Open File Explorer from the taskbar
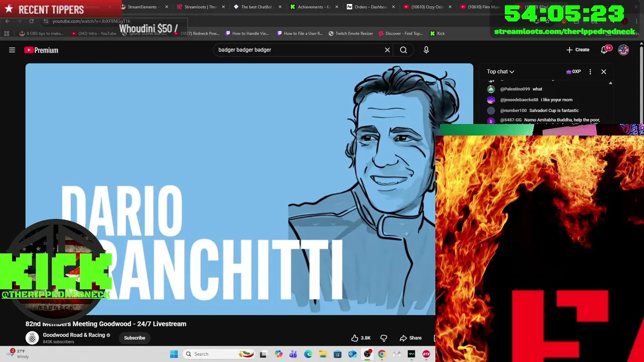 [x=323, y=354]
